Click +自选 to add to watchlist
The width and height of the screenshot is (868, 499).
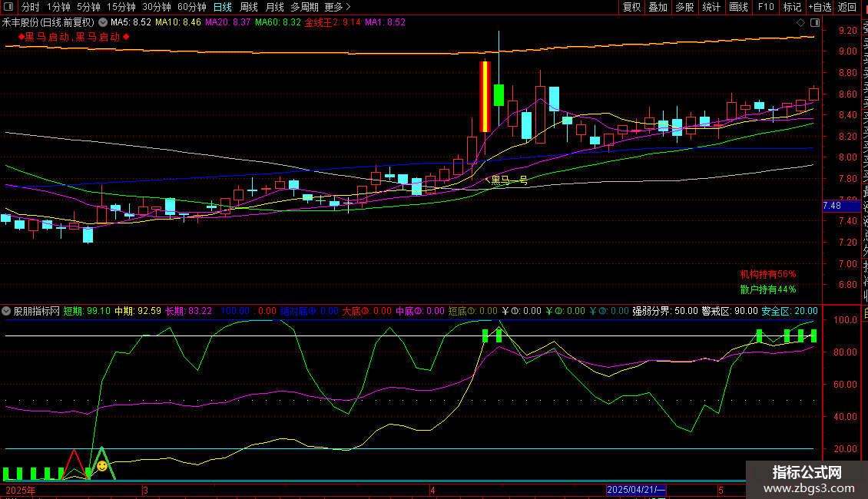(x=819, y=7)
